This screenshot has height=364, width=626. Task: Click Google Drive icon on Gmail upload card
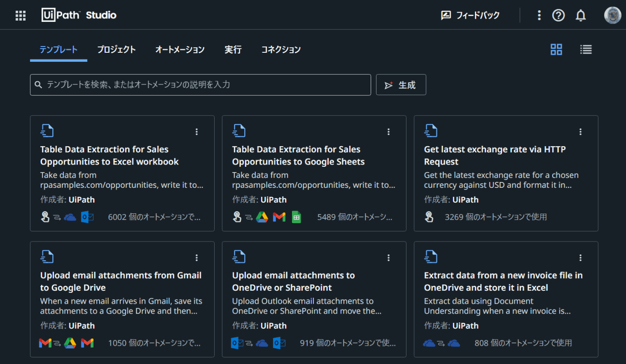pos(70,343)
